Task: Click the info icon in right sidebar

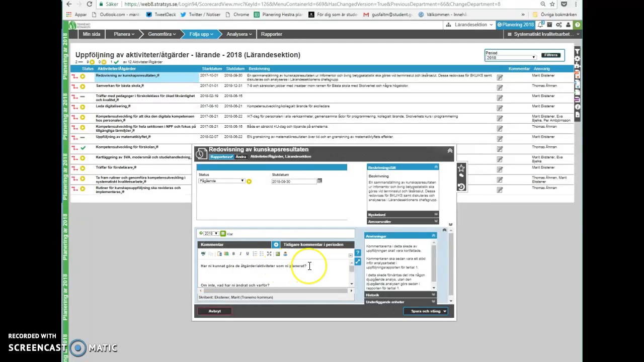Action: (578, 107)
